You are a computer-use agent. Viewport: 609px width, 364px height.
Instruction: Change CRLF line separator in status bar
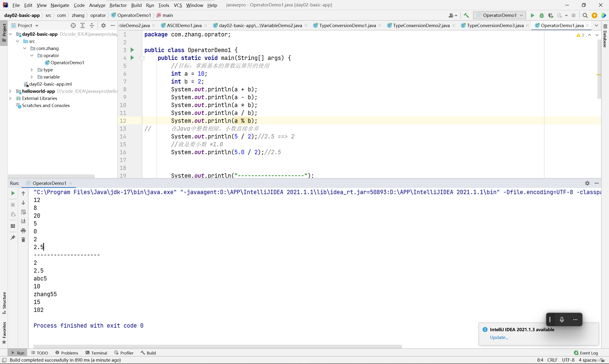tap(552, 360)
